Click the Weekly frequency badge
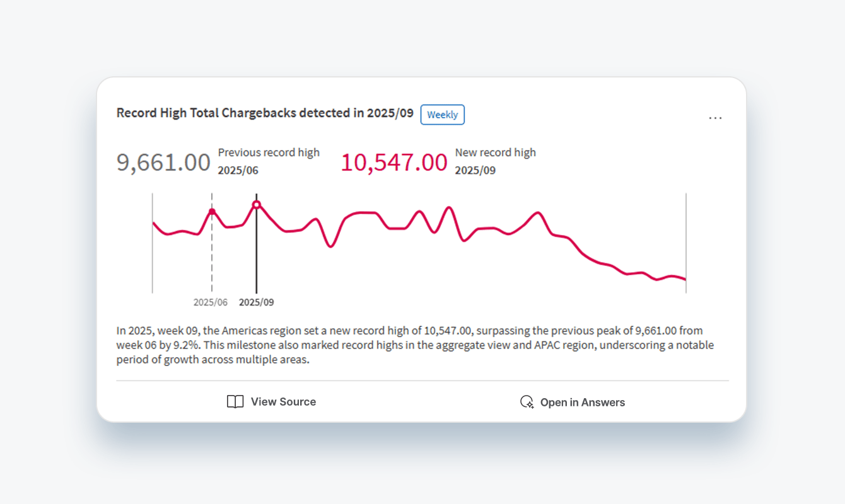 click(x=443, y=115)
